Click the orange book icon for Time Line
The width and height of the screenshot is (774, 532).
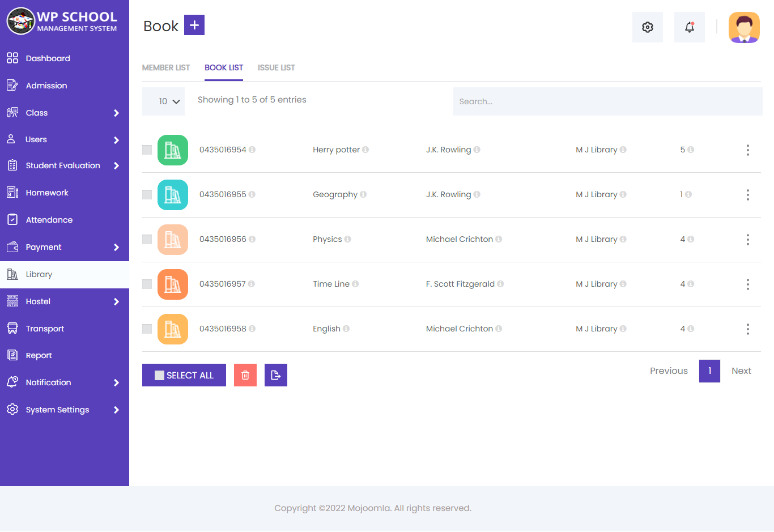[173, 284]
